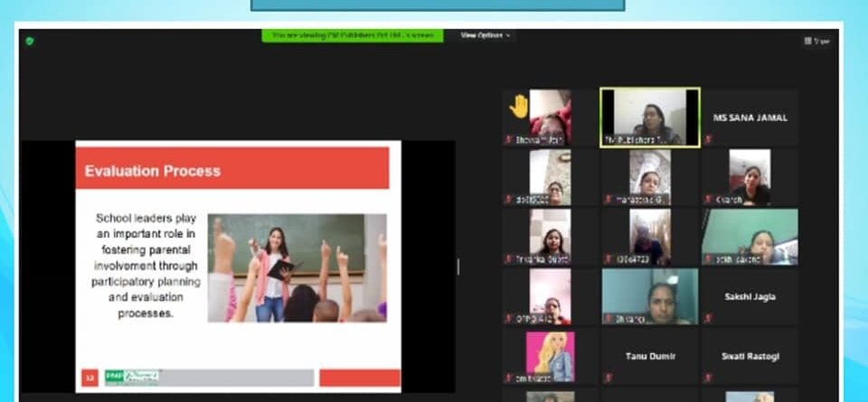Click muted mic icon on Swati Rastogi tile
Image resolution: width=868 pixels, height=402 pixels.
[x=708, y=378]
